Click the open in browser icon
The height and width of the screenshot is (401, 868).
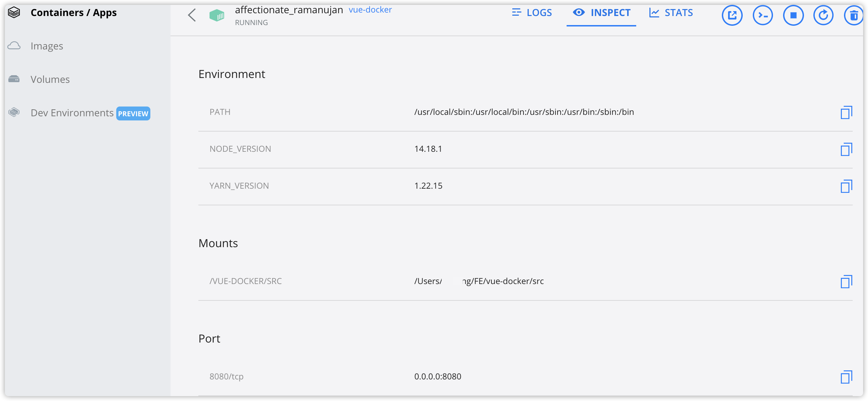(732, 15)
